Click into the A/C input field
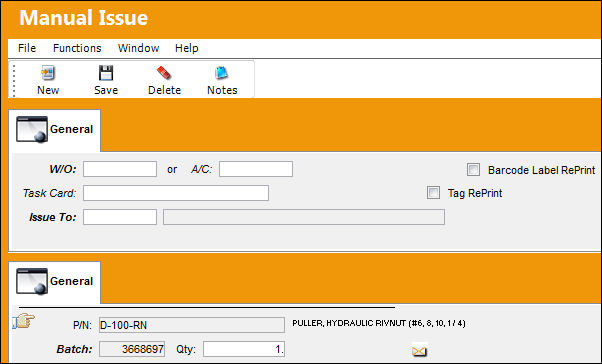Viewport: 602px width, 364px height. coord(256,169)
